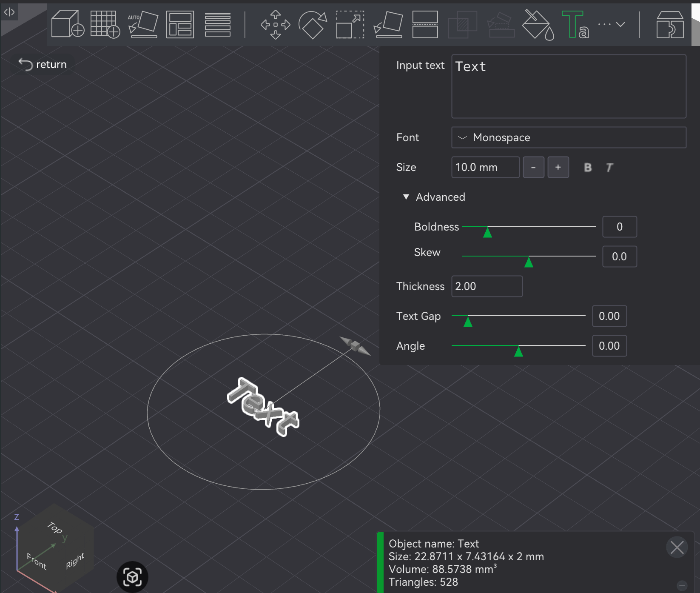
Task: Click the Skew value field
Action: tap(620, 257)
